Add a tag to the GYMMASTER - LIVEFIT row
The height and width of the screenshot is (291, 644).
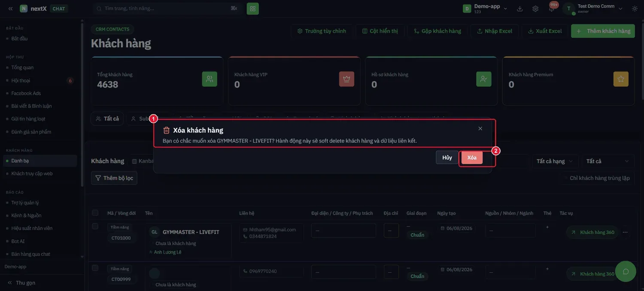point(547,227)
